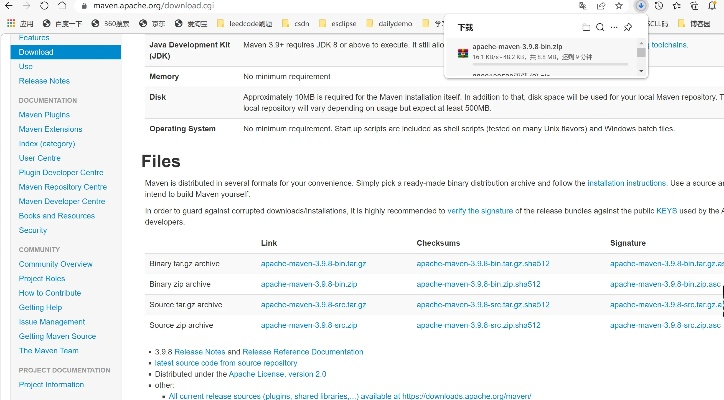Click the translate page icon

582,5
